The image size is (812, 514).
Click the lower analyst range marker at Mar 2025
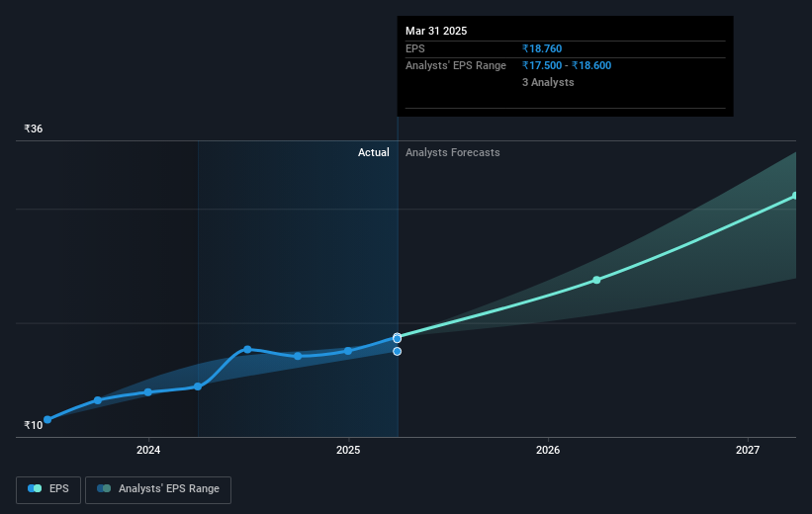click(398, 352)
